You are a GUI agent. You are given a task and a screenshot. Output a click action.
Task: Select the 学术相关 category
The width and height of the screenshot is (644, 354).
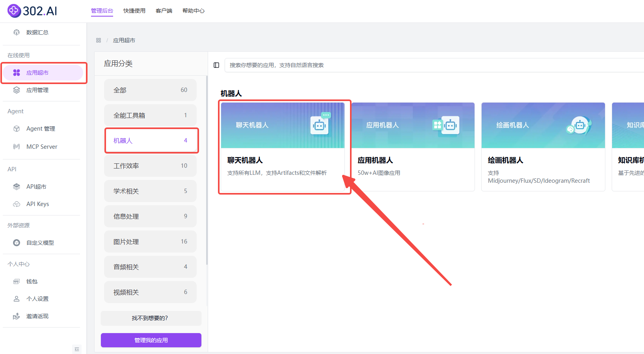[150, 191]
